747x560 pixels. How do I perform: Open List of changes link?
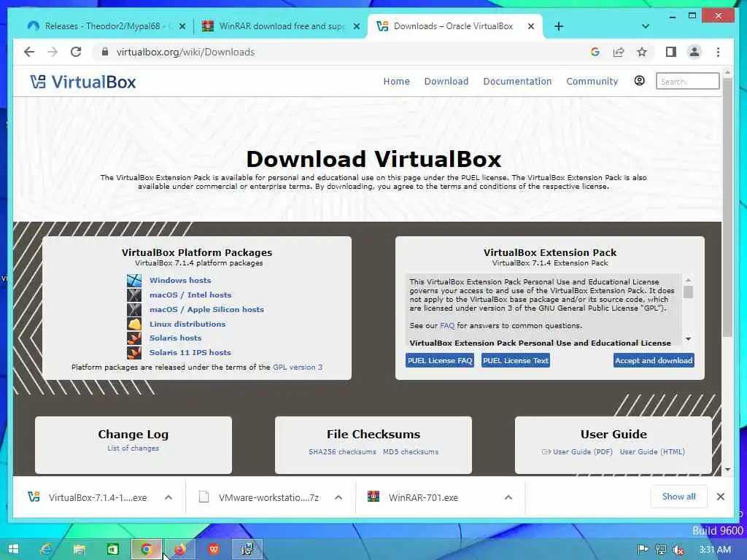(133, 448)
